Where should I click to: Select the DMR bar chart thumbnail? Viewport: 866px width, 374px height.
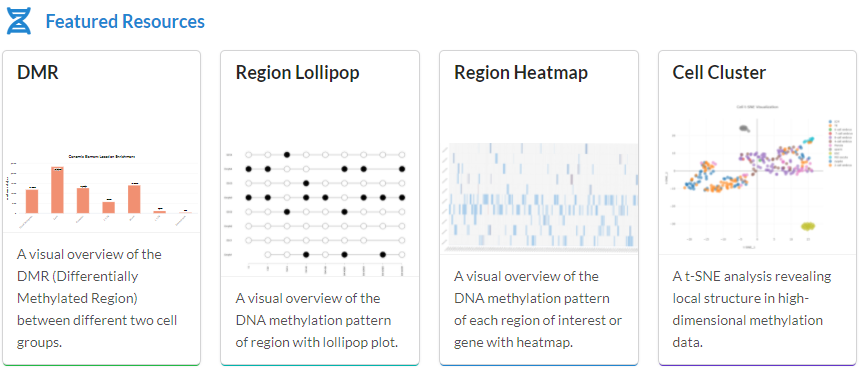pyautogui.click(x=102, y=187)
